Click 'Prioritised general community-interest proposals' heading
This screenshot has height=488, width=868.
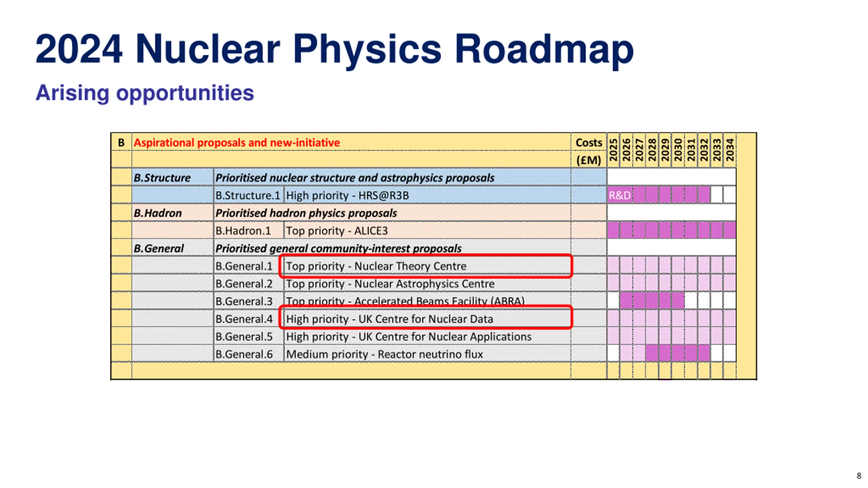click(338, 248)
